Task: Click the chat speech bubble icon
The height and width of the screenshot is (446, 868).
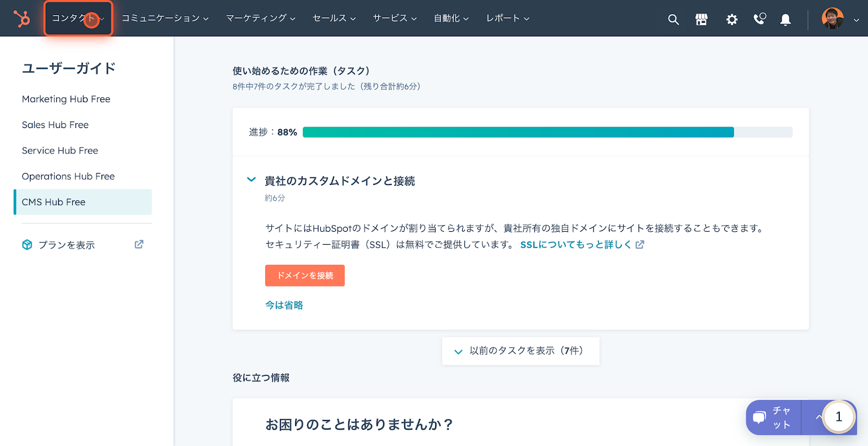Action: [759, 417]
